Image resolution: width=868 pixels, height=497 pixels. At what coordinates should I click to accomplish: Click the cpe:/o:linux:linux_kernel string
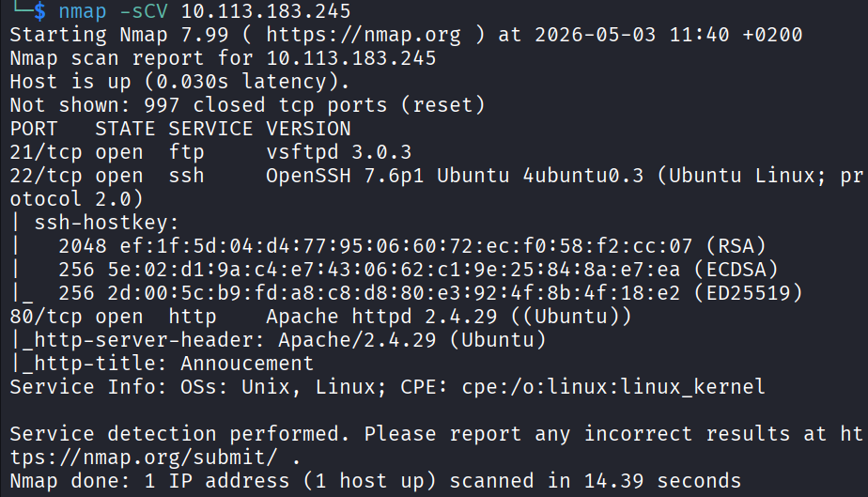click(613, 387)
